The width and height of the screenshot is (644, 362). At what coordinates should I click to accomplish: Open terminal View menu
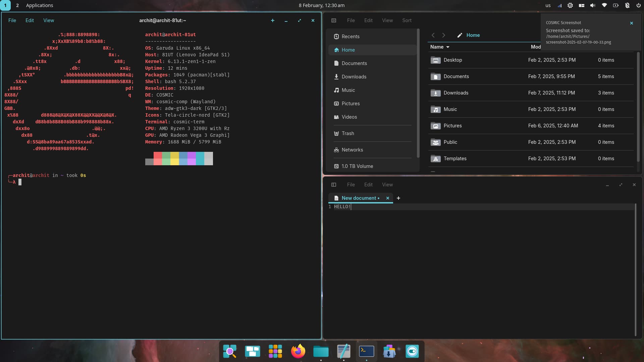[x=49, y=20]
